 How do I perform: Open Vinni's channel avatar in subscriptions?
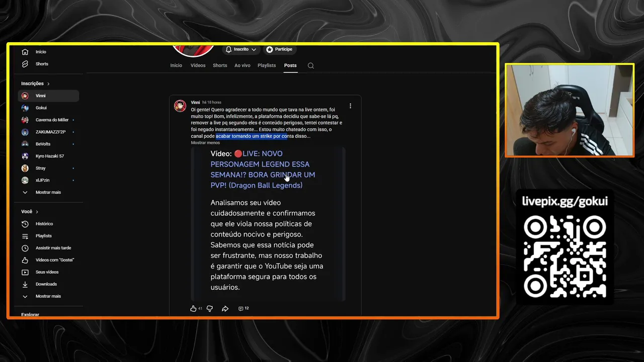coord(25,96)
